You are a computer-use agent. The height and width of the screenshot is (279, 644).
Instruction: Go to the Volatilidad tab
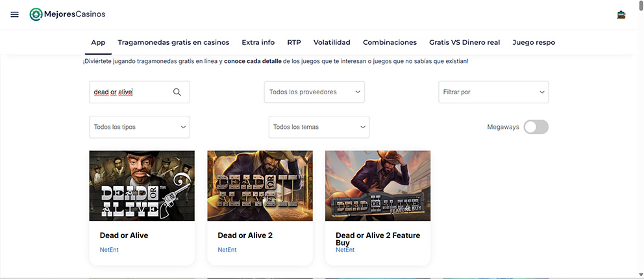click(332, 42)
